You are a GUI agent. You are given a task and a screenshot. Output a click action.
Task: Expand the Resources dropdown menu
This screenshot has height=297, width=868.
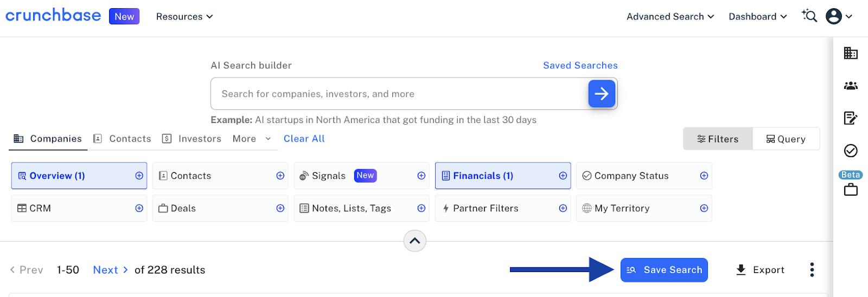(184, 17)
